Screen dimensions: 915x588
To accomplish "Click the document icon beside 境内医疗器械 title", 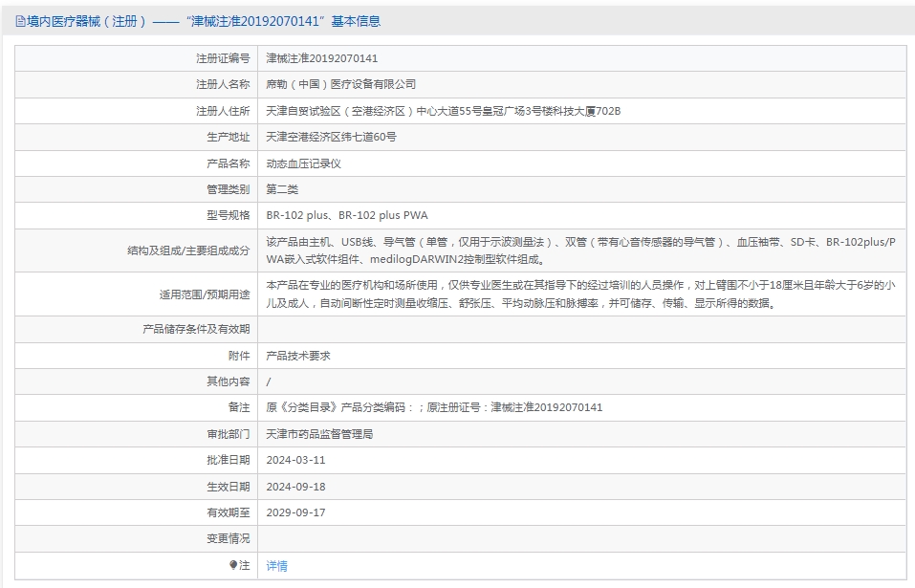I will click(20, 22).
